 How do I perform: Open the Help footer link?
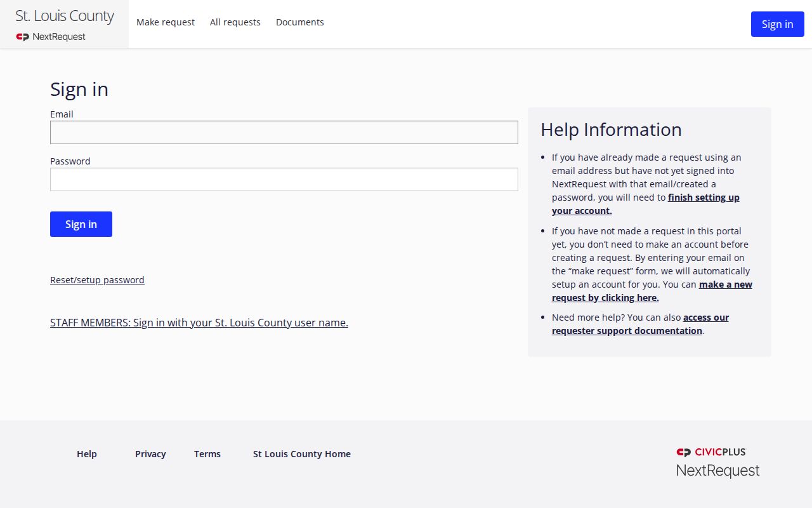point(87,454)
